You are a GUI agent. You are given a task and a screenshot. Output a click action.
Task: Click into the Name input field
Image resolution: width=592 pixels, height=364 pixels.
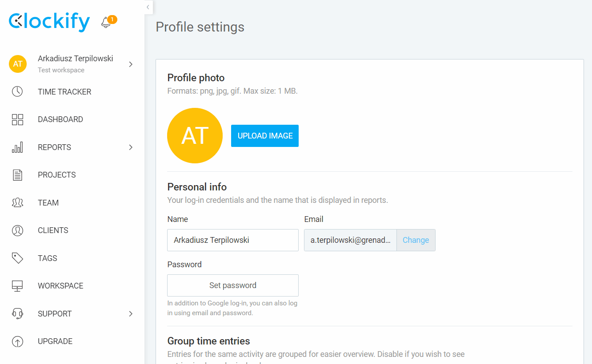(233, 240)
